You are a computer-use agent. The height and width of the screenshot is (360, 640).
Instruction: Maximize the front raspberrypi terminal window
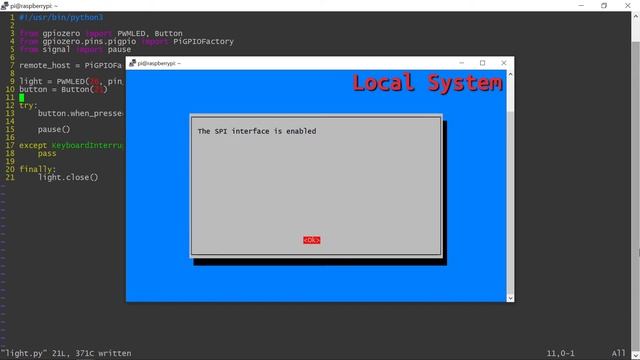482,63
